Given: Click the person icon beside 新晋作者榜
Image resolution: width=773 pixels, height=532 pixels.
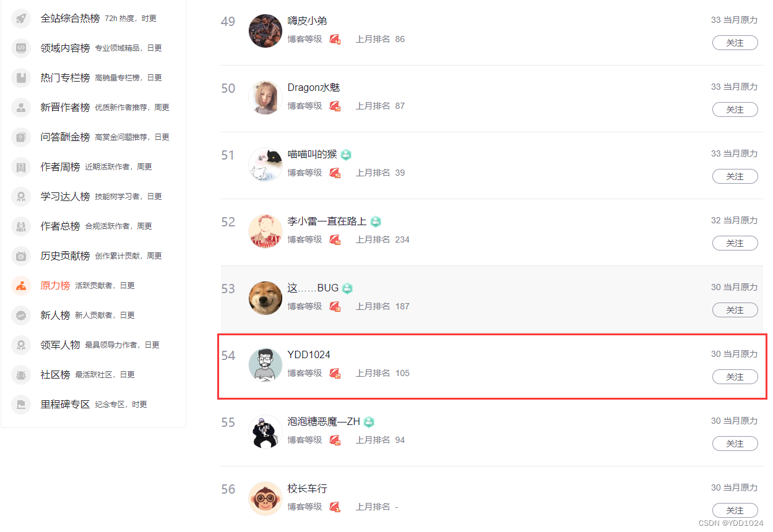Looking at the screenshot, I should coord(21,108).
